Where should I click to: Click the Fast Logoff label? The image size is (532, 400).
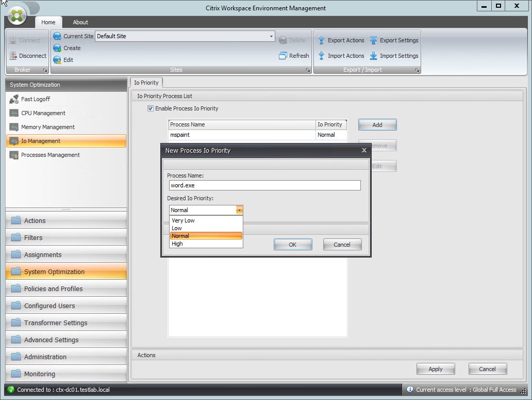[35, 99]
